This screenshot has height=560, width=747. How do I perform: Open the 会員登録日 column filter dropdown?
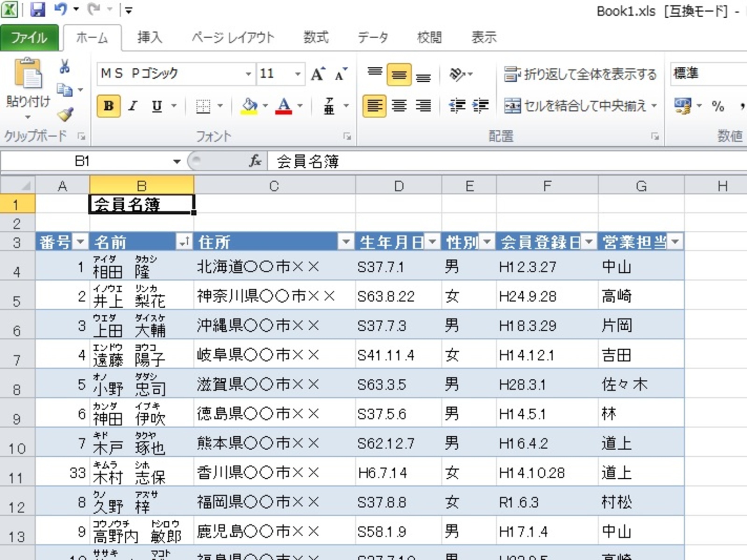tap(589, 242)
